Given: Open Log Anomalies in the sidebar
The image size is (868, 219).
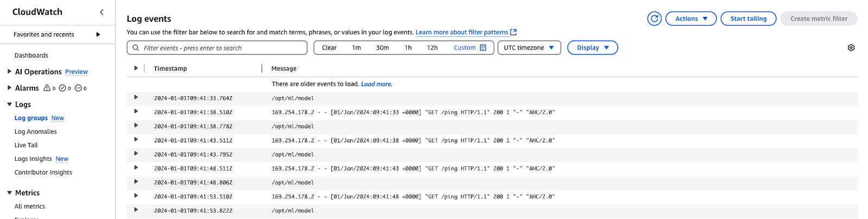Looking at the screenshot, I should [x=35, y=132].
